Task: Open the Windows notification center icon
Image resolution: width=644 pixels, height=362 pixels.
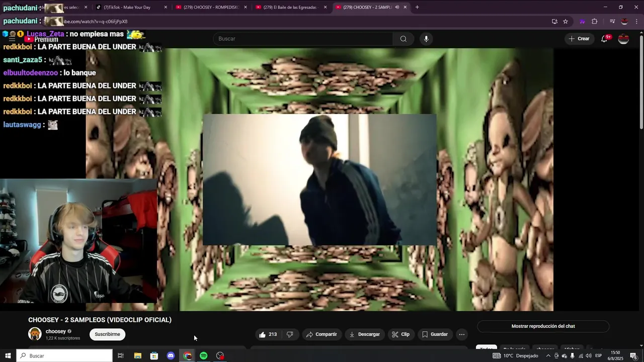Action: (x=633, y=355)
